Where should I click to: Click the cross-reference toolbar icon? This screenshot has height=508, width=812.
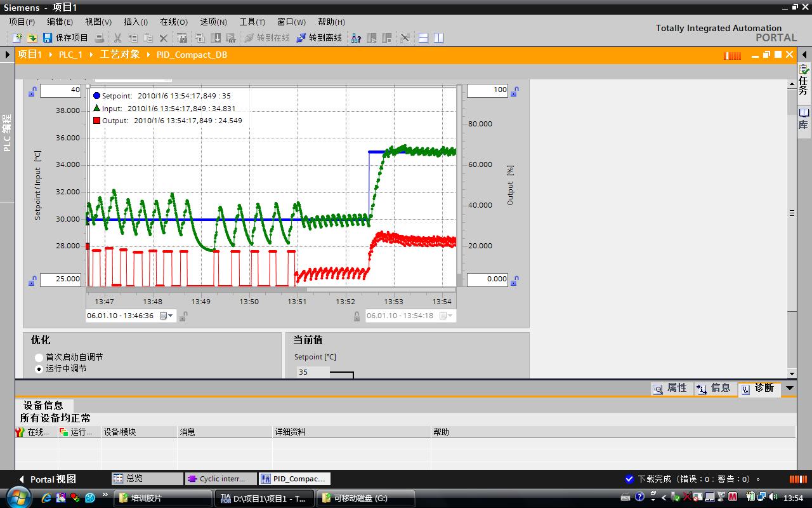[x=405, y=38]
